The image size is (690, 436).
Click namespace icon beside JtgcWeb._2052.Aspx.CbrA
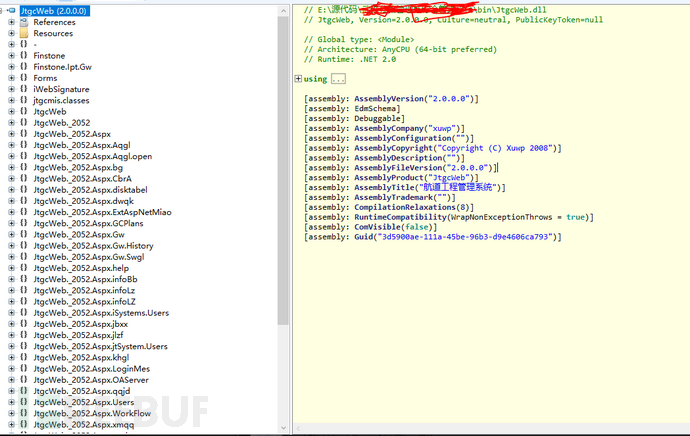[x=24, y=178]
